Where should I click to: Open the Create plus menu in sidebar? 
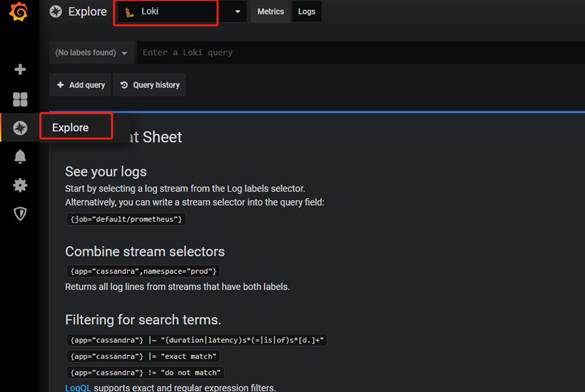20,69
